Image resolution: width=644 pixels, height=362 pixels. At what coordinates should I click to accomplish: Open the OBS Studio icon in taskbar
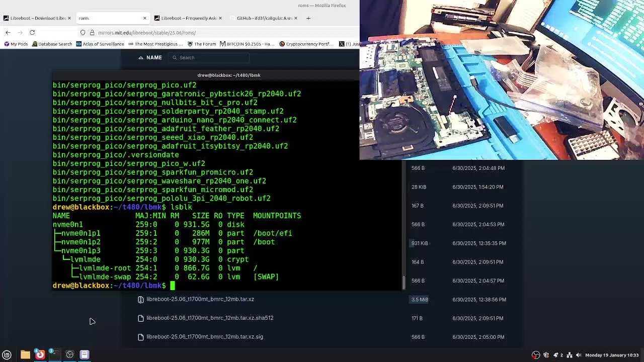pos(70,355)
